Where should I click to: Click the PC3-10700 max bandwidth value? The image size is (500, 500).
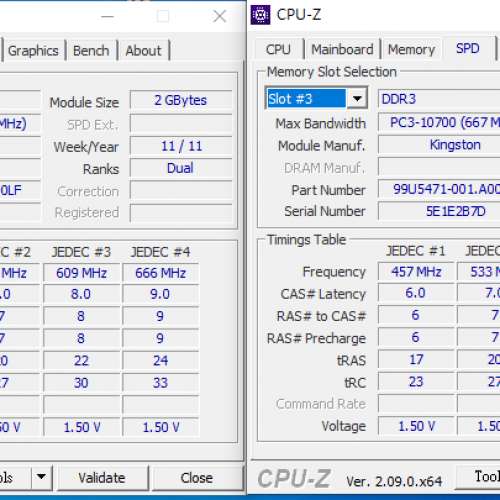click(439, 122)
